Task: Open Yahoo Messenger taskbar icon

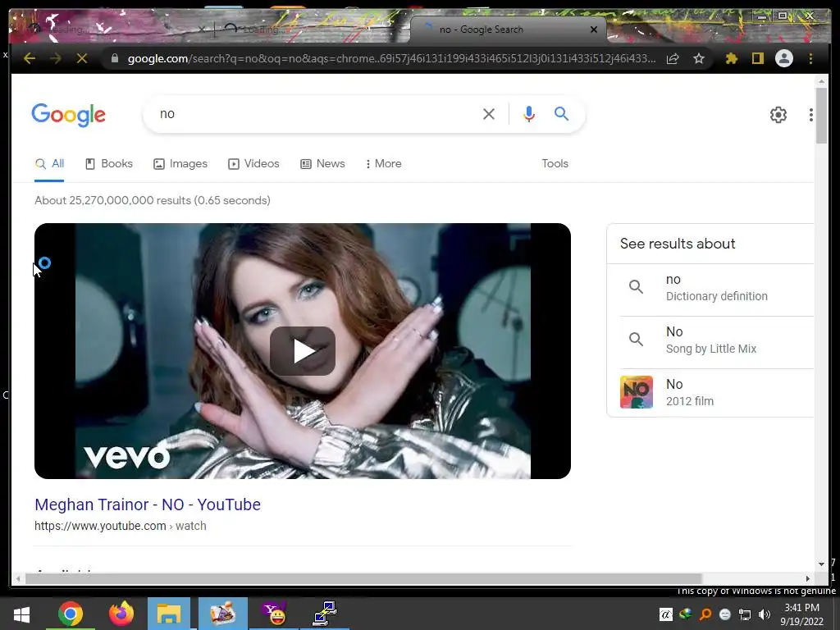Action: 274,614
